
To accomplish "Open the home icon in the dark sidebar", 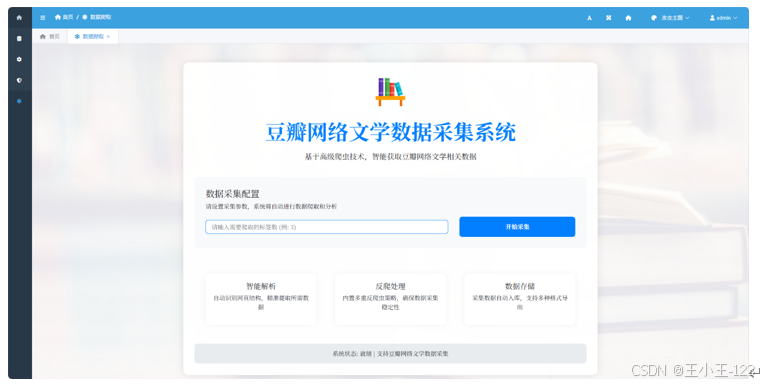I will 19,18.
